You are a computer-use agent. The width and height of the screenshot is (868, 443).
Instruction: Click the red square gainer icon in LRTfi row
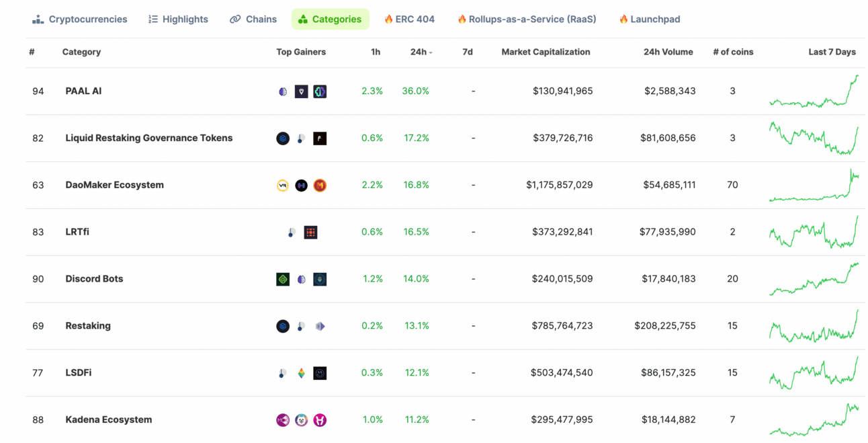point(310,233)
